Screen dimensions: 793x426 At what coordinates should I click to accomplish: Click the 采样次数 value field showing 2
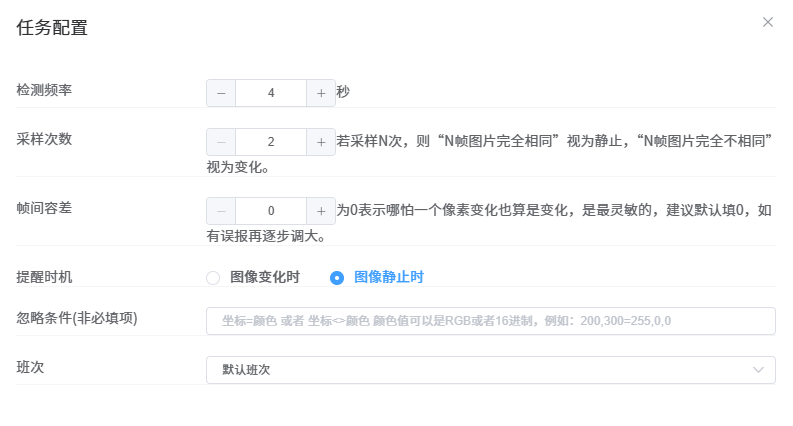coord(271,142)
